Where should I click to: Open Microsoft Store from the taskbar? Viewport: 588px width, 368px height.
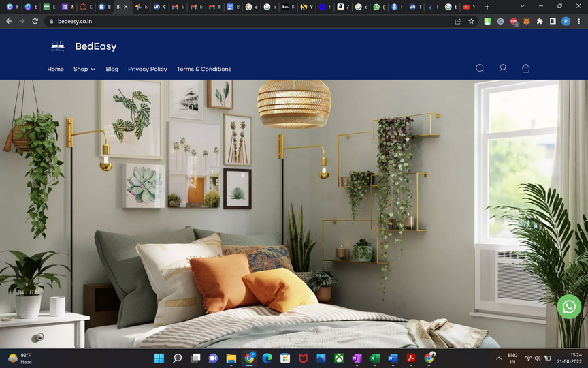click(x=285, y=358)
